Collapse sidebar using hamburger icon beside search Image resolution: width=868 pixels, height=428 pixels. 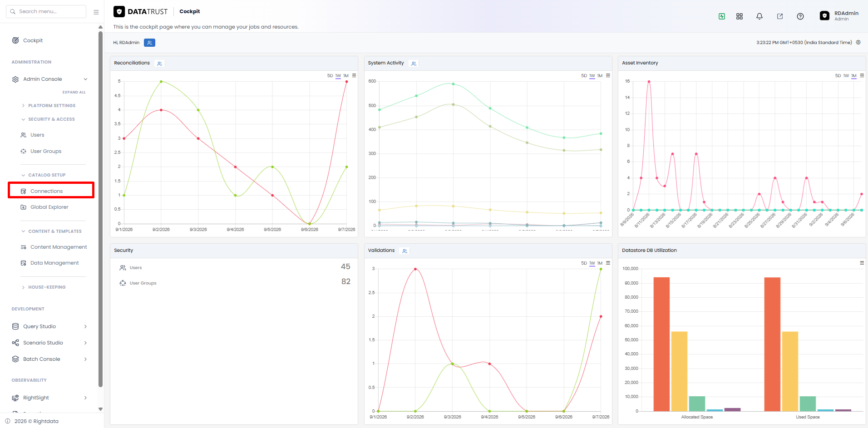(x=96, y=12)
